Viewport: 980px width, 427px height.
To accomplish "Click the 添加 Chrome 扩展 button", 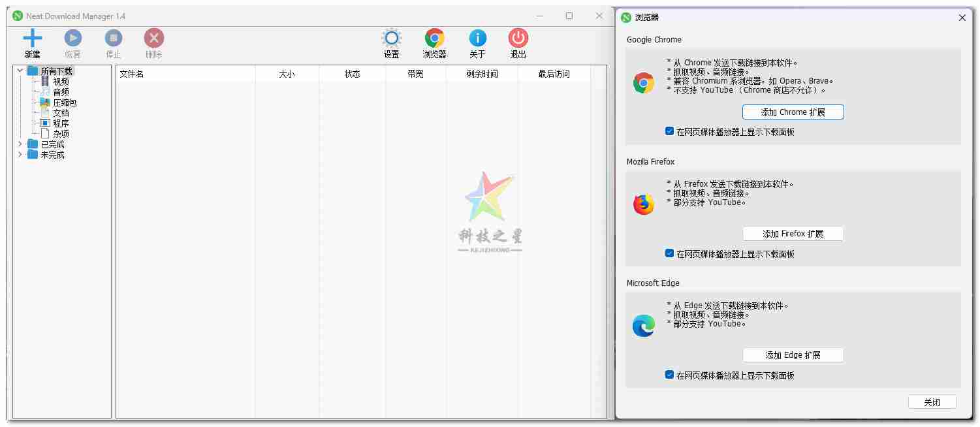I will click(793, 112).
